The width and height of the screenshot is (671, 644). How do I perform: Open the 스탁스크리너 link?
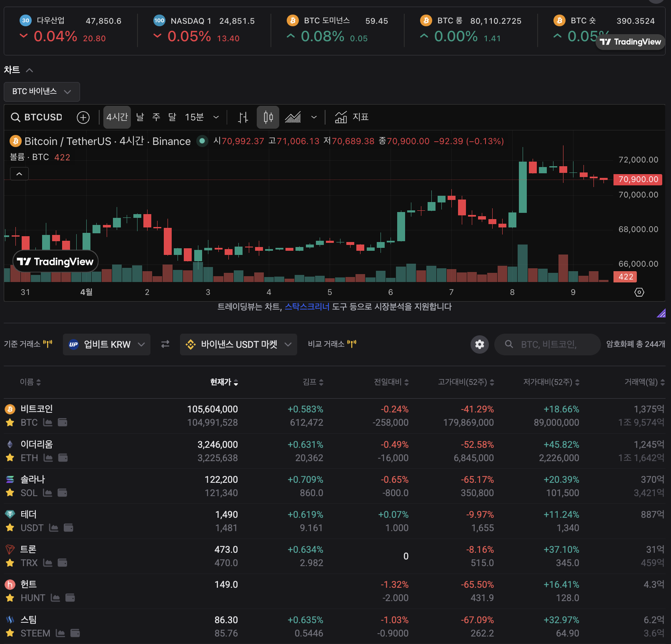click(x=307, y=307)
